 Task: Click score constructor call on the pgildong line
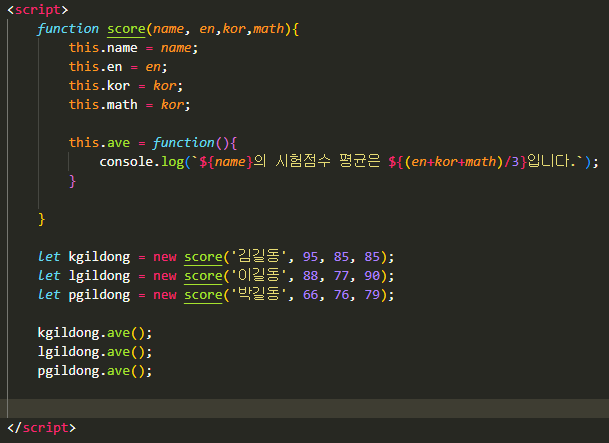point(203,295)
